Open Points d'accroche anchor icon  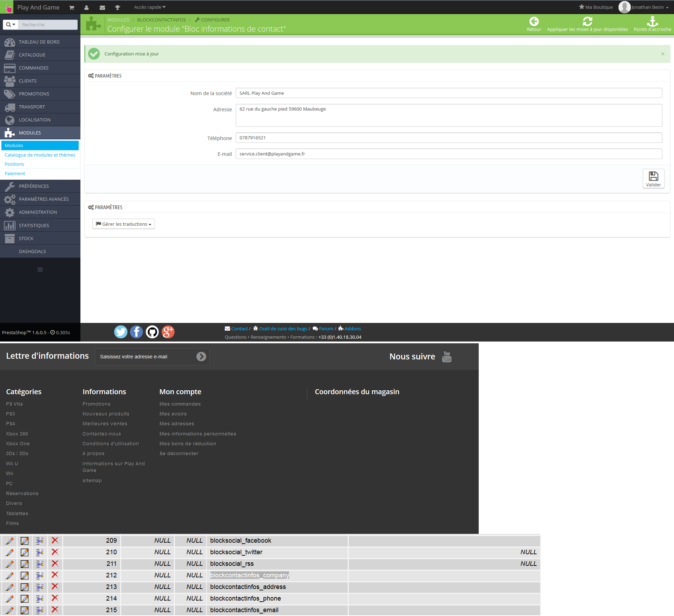[x=652, y=21]
